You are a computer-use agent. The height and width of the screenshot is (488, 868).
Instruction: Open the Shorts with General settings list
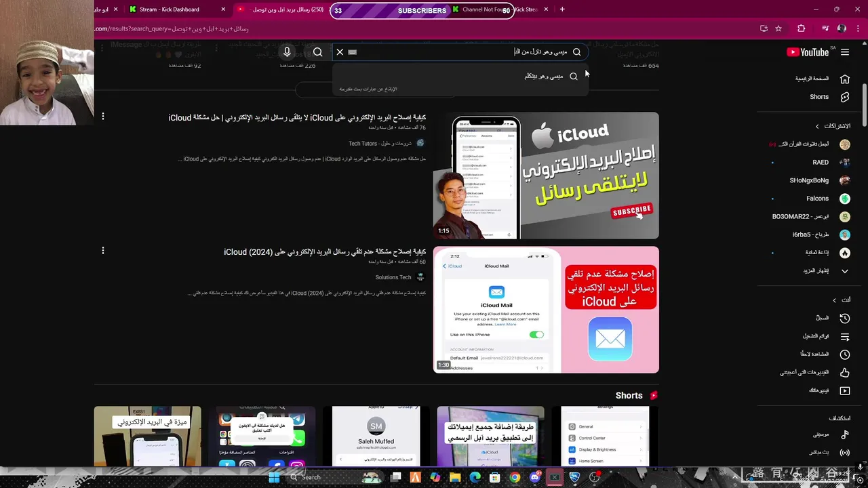coord(605,436)
